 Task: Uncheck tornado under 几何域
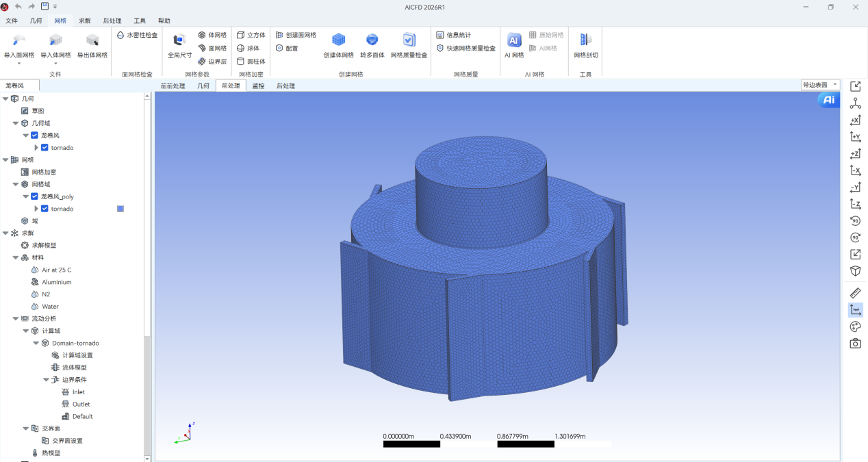[45, 148]
